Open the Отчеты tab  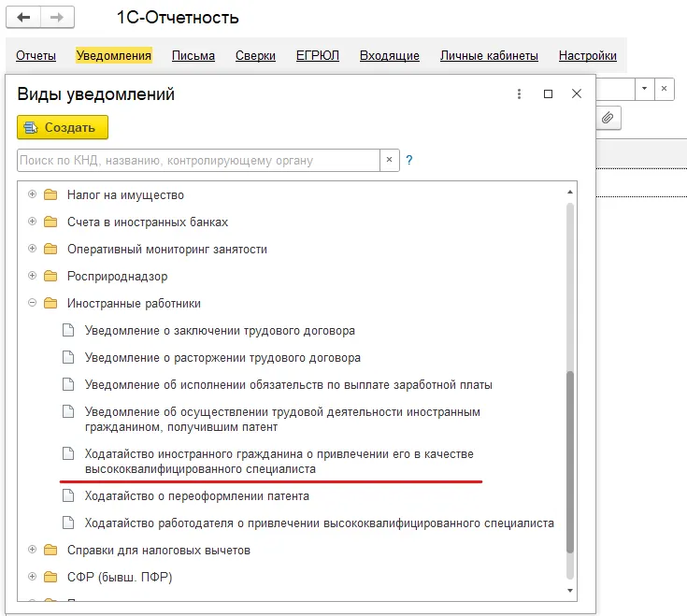tap(36, 56)
